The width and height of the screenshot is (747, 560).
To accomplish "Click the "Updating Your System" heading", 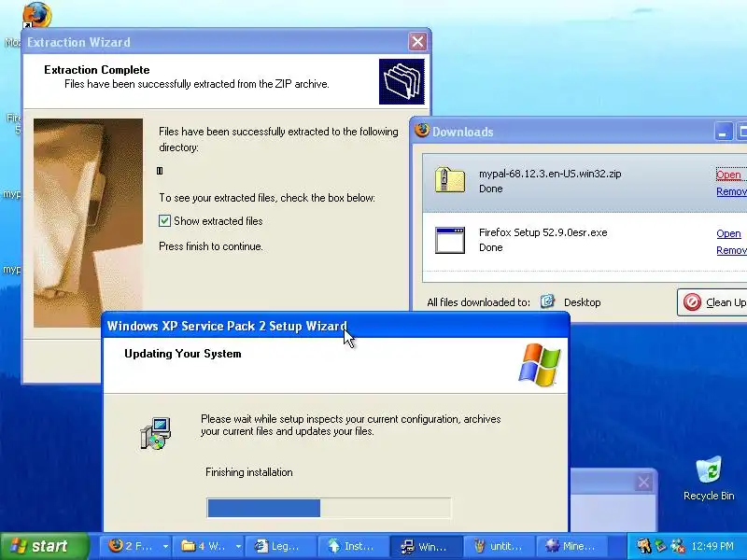I will pos(182,354).
